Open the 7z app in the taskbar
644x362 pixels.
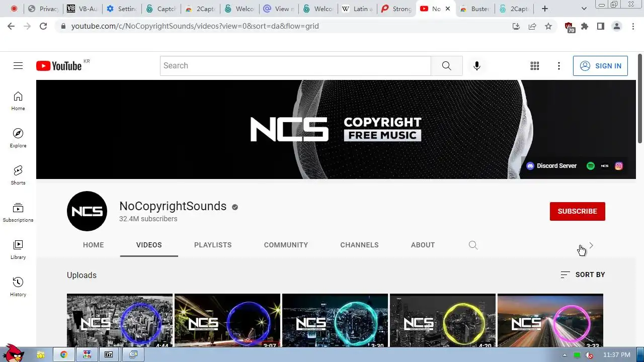coord(109,354)
